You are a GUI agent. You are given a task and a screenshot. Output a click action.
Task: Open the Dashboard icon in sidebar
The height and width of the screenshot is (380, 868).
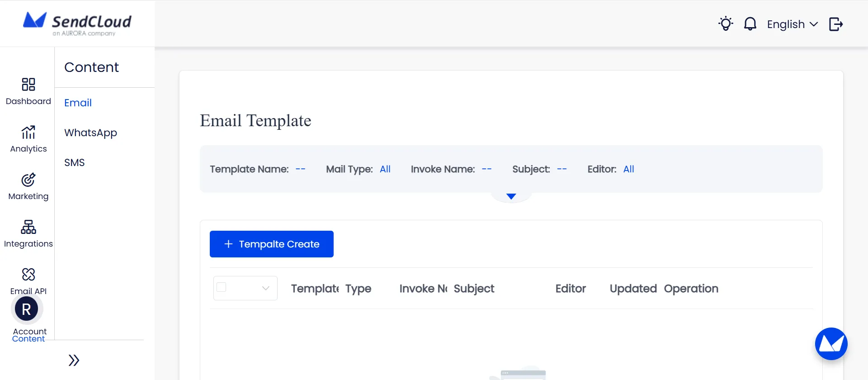click(x=28, y=85)
